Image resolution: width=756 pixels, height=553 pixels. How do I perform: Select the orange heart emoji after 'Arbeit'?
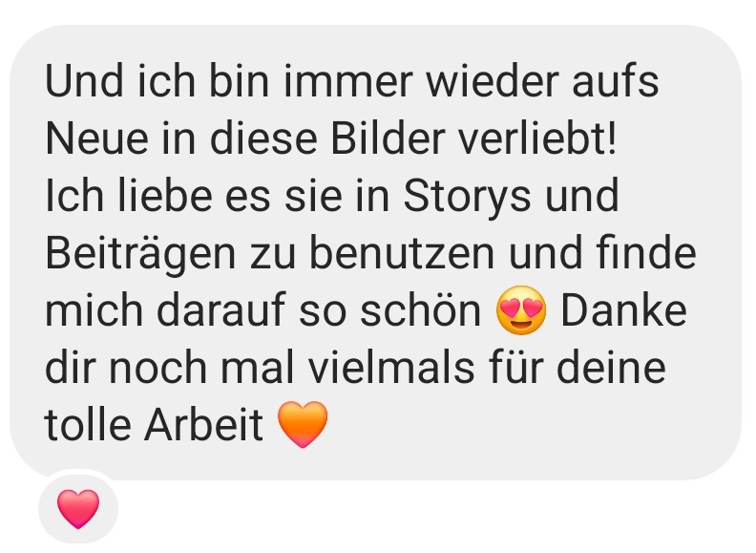(303, 424)
